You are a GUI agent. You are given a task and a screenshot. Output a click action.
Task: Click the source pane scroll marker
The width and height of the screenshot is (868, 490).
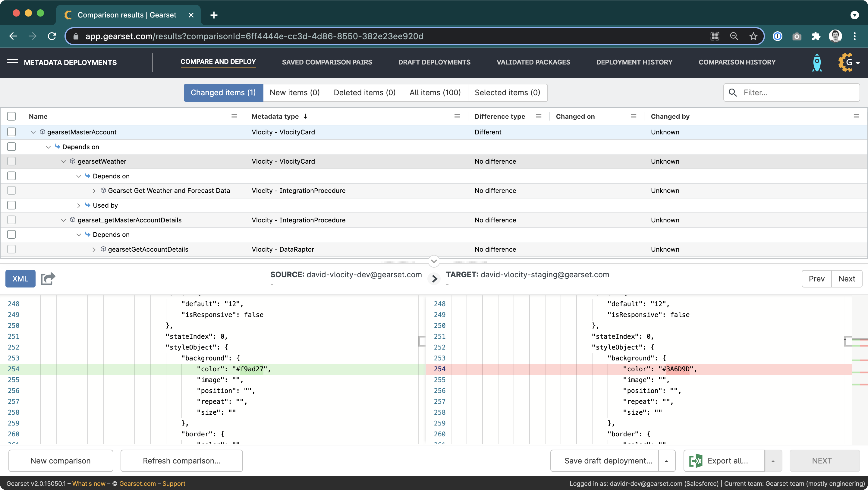coord(422,341)
